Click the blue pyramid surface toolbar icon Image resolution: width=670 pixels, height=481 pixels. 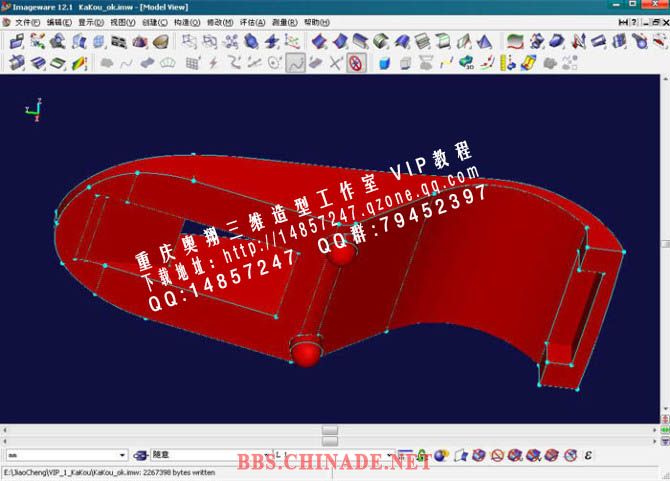pos(484,41)
